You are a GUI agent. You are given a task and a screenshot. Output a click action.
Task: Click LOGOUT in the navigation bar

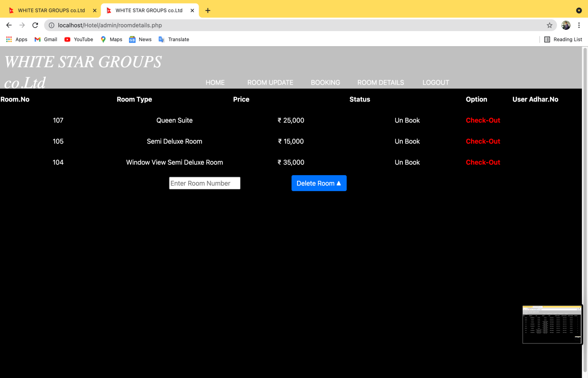436,82
